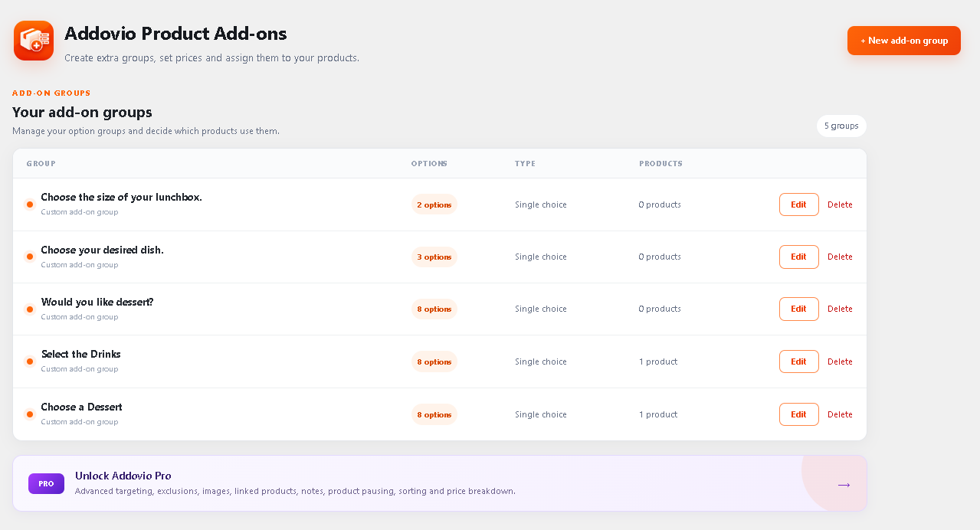
Task: Click '0 products' in the desired dish row
Action: point(660,257)
